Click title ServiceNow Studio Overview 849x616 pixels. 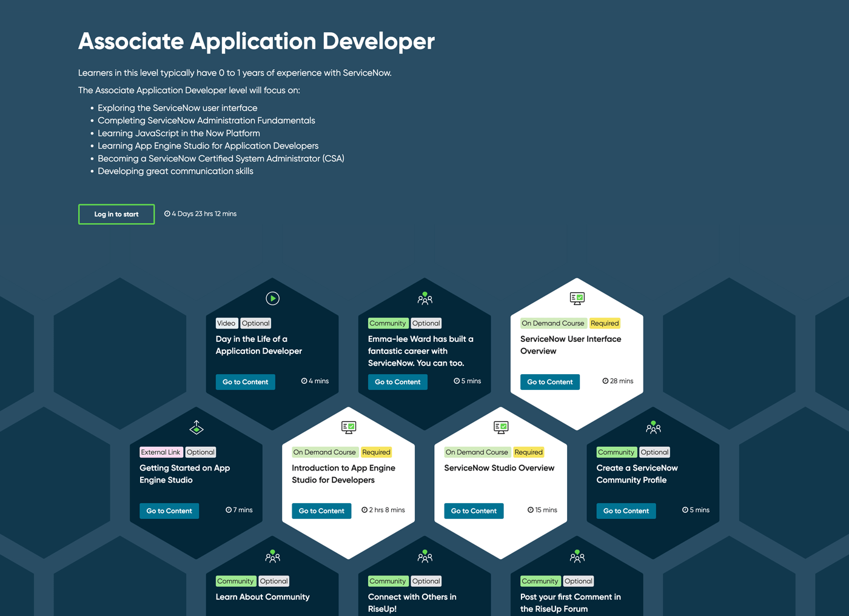(499, 468)
